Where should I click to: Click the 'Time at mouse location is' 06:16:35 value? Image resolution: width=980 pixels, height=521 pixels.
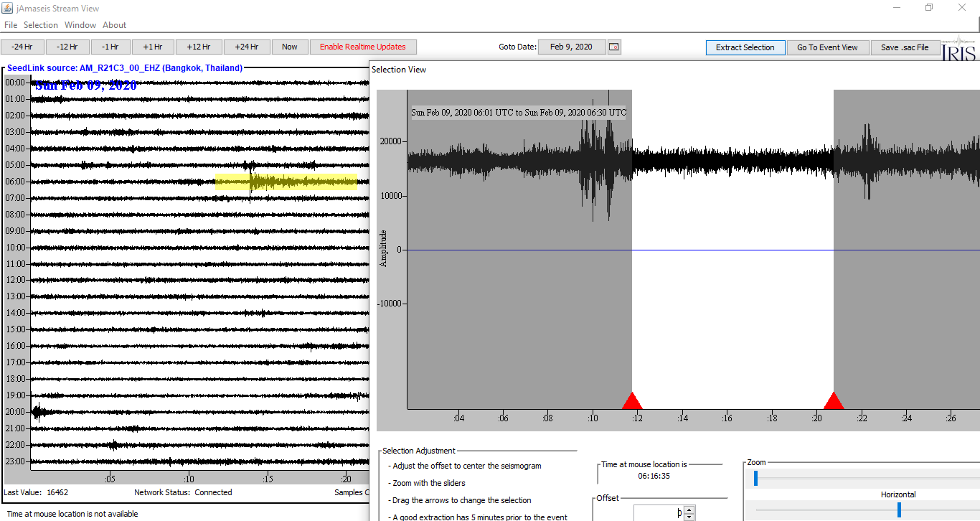654,476
